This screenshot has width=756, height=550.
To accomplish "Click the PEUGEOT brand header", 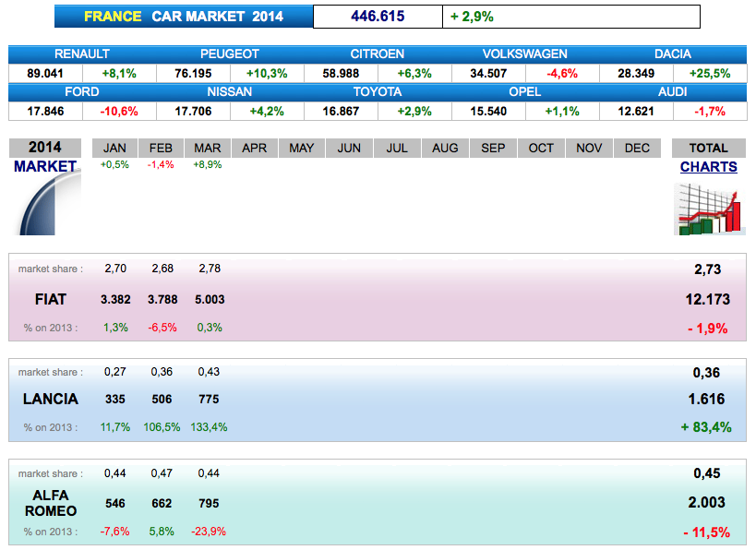I will 230,54.
